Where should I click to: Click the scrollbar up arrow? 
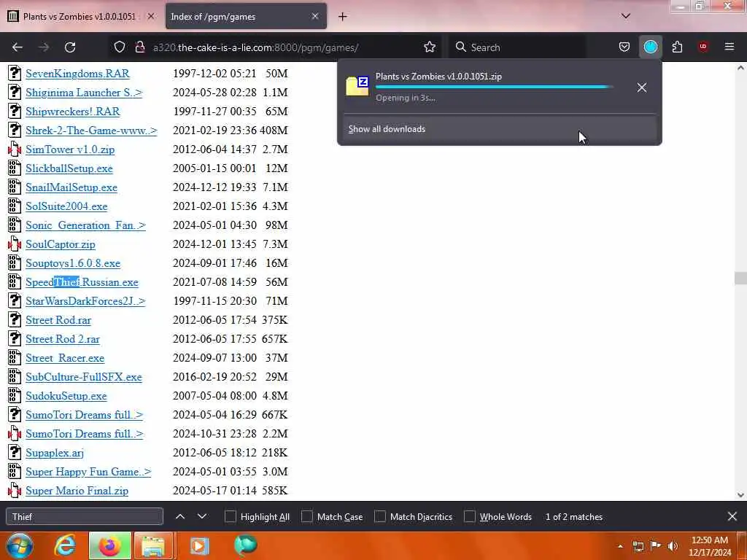[x=740, y=68]
